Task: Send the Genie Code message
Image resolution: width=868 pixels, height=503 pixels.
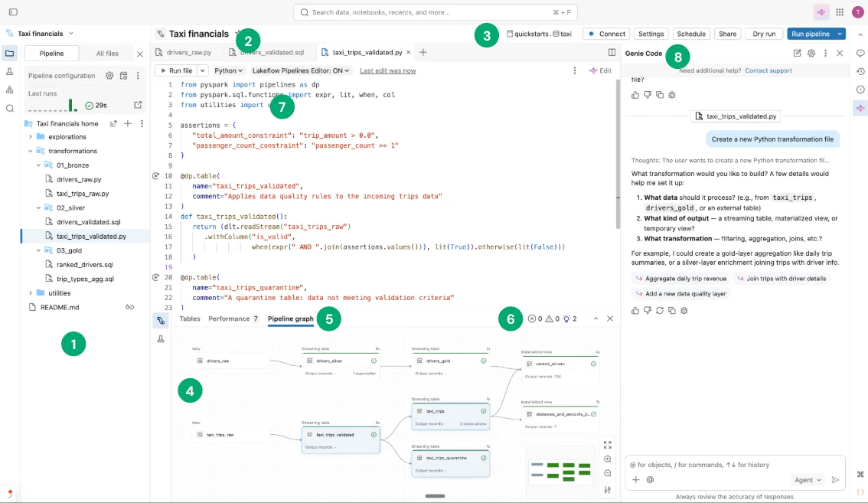Action: tap(835, 480)
